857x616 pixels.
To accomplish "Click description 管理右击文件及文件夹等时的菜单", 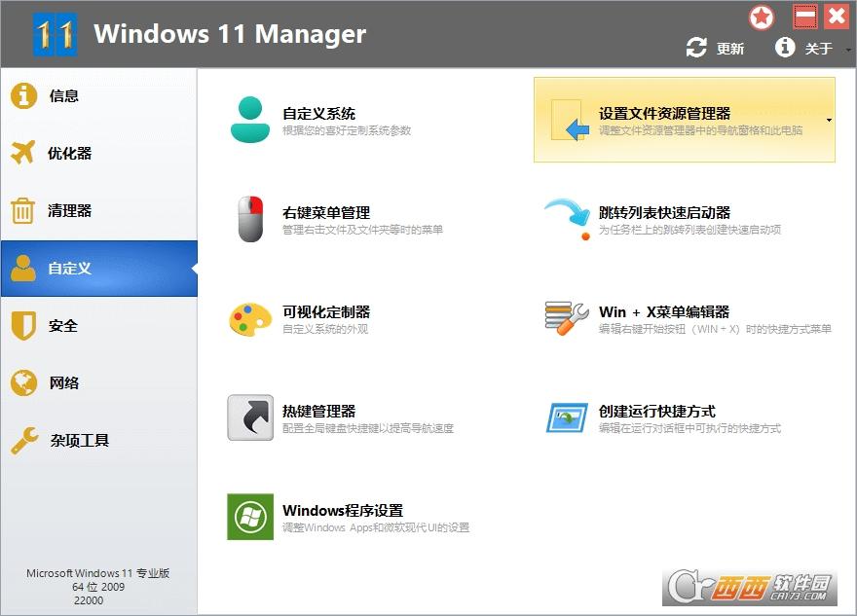I will coord(362,230).
